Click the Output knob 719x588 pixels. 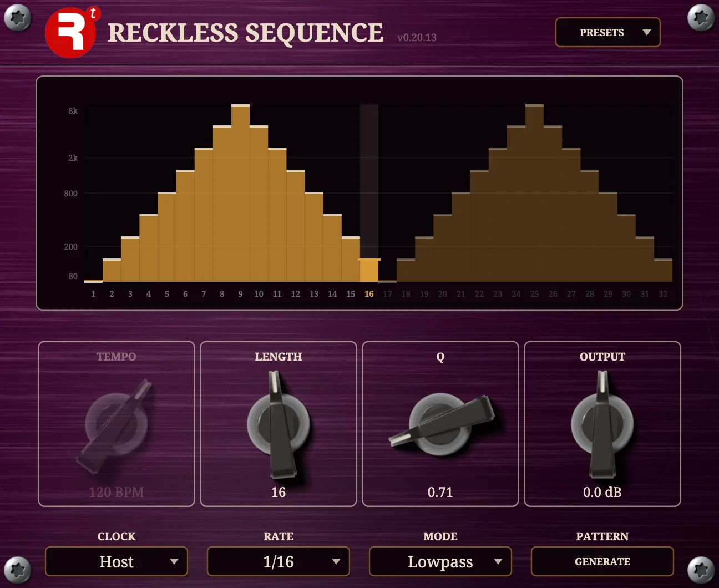pos(602,424)
